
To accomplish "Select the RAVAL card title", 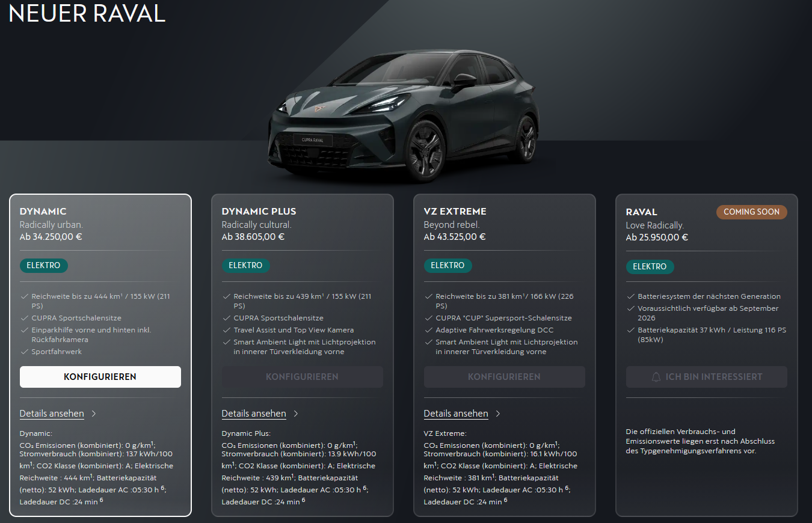I will tap(642, 212).
